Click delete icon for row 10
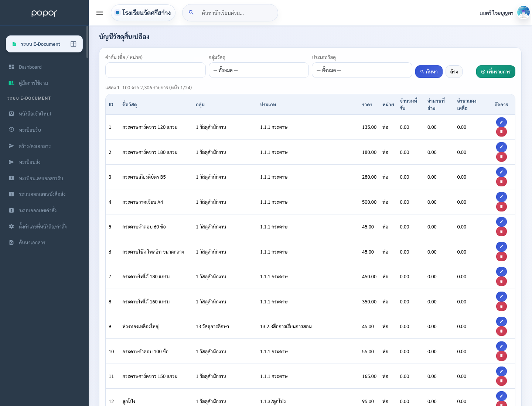 point(501,356)
